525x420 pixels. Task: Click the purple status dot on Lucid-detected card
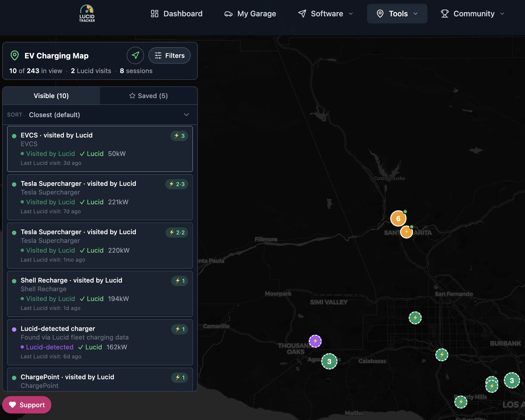pos(14,329)
